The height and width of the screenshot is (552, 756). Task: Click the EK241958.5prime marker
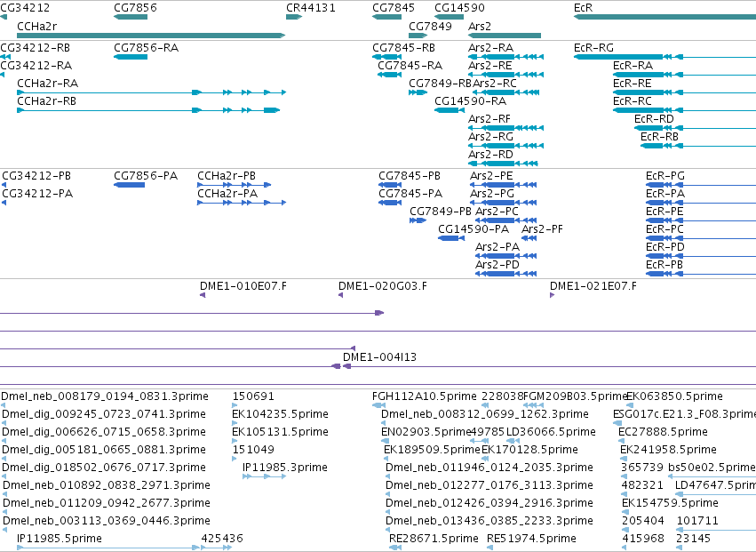623,459
